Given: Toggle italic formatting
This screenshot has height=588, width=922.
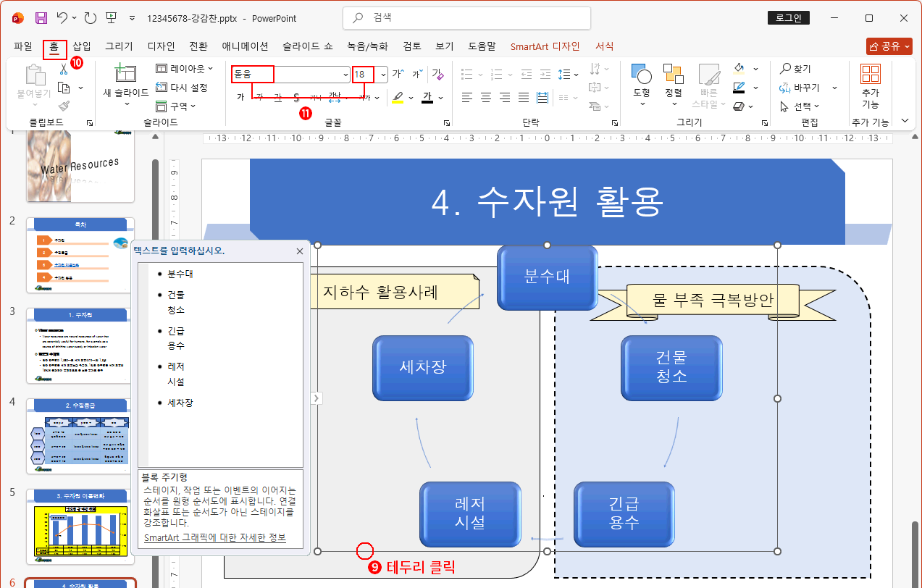Looking at the screenshot, I should point(259,96).
